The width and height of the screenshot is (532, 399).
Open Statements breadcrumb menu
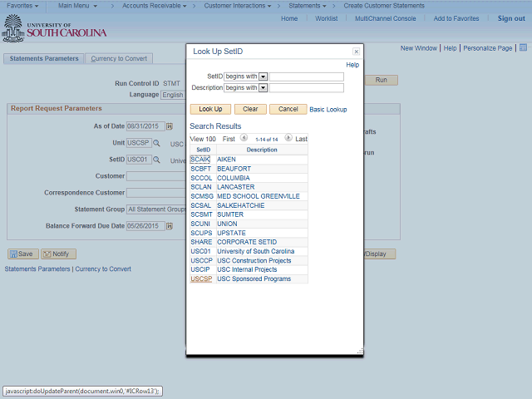[x=308, y=6]
